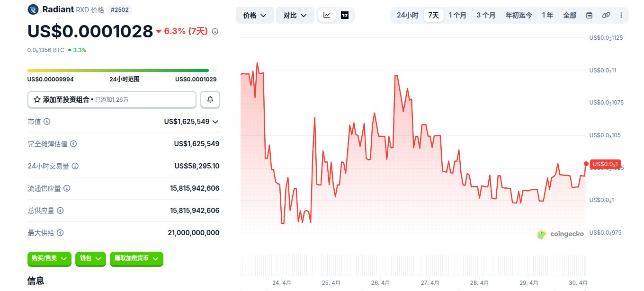The width and height of the screenshot is (644, 291).
Task: Click the current price tag on chart axis
Action: [x=605, y=164]
